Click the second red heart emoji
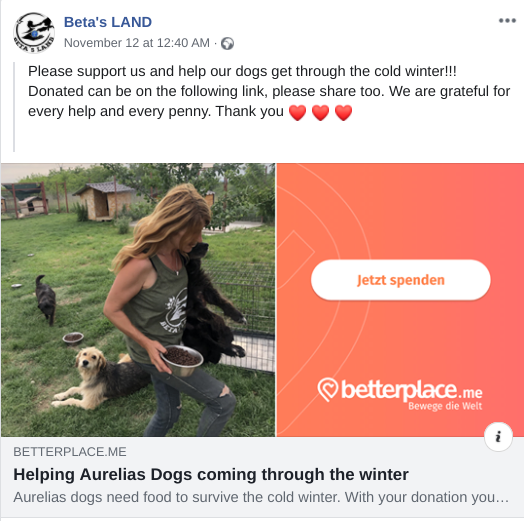Image resolution: width=524 pixels, height=521 pixels. coord(320,112)
